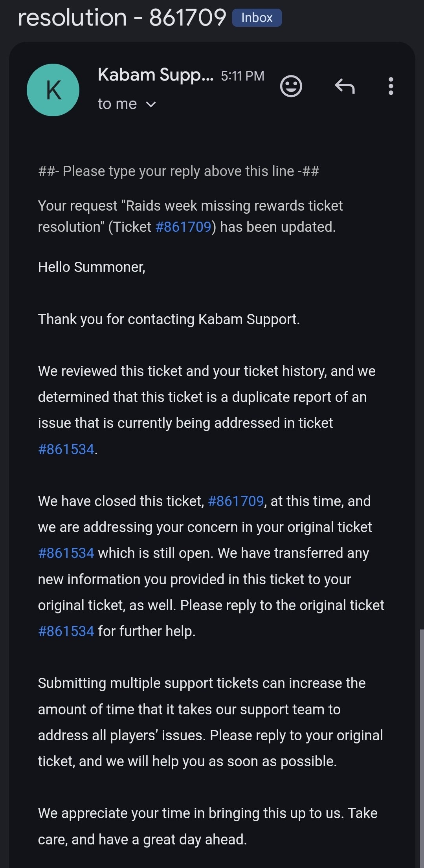
Task: Tap the 'Hello Summoner,' greeting line
Action: 92,267
